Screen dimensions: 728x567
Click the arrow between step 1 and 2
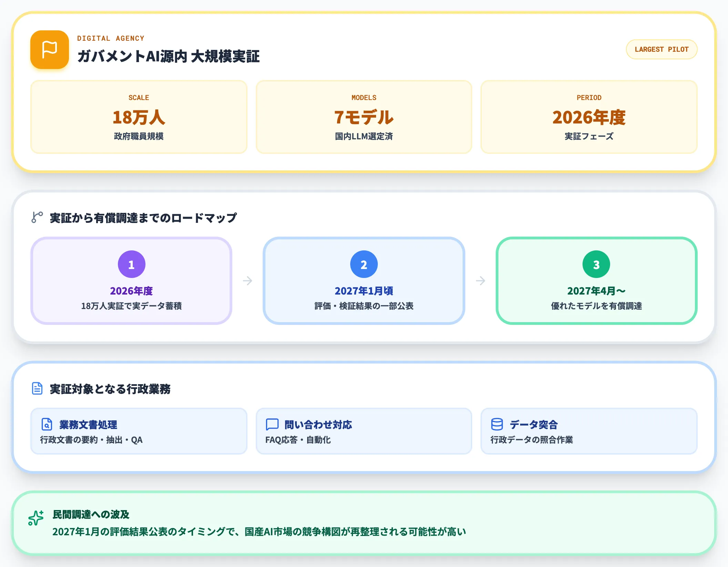click(x=247, y=281)
